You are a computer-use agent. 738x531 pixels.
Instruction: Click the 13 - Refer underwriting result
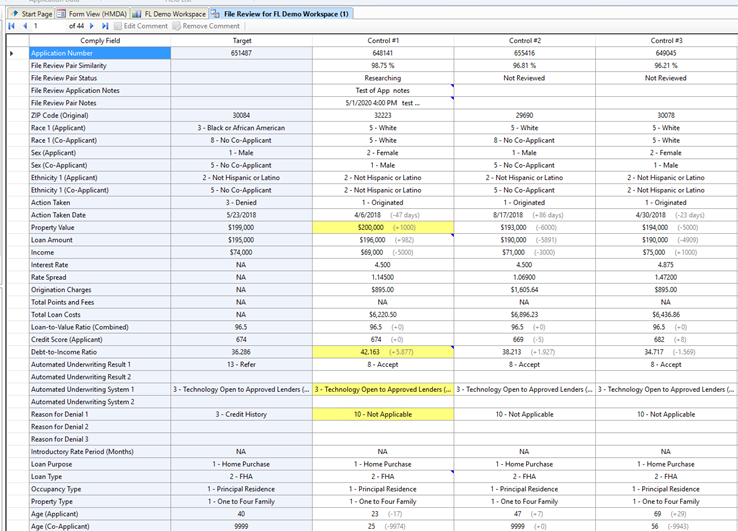[x=241, y=364]
